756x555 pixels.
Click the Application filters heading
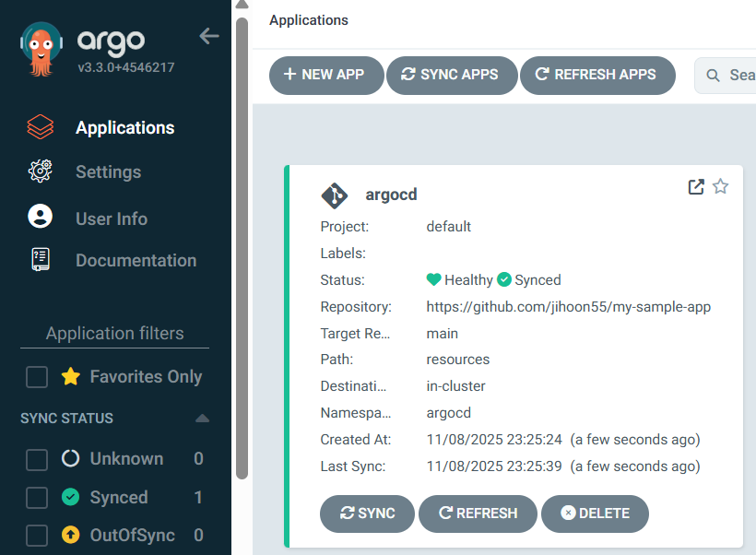114,333
